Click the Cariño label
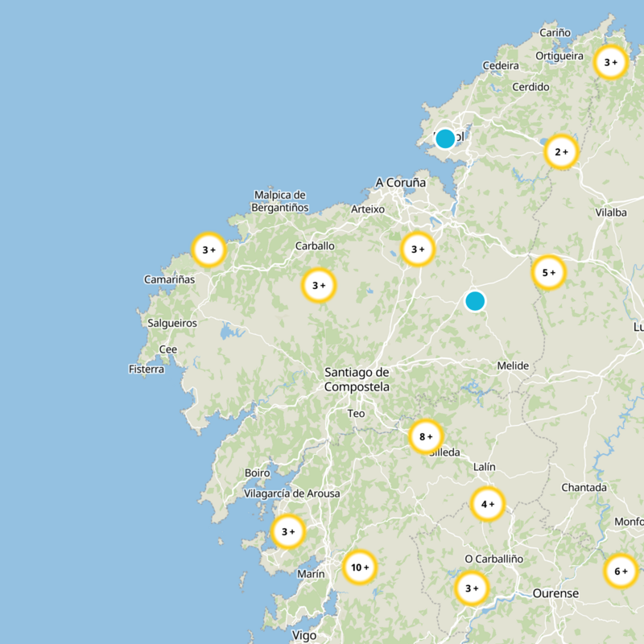 tap(555, 32)
